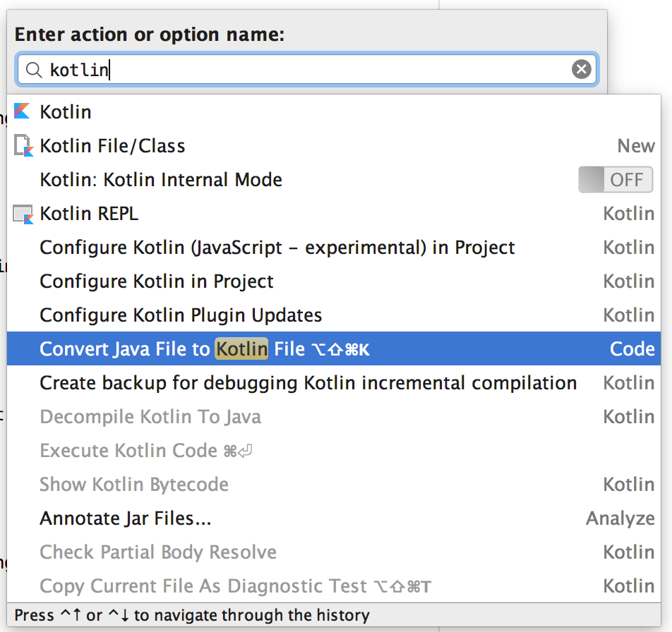Select Create backup for debugging Kotlin

click(308, 383)
